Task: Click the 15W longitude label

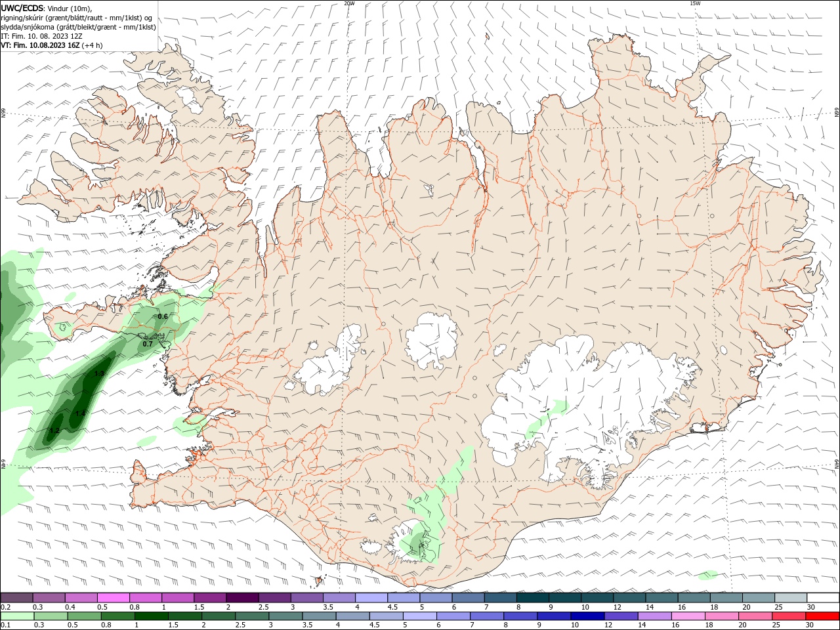Action: pos(695,3)
